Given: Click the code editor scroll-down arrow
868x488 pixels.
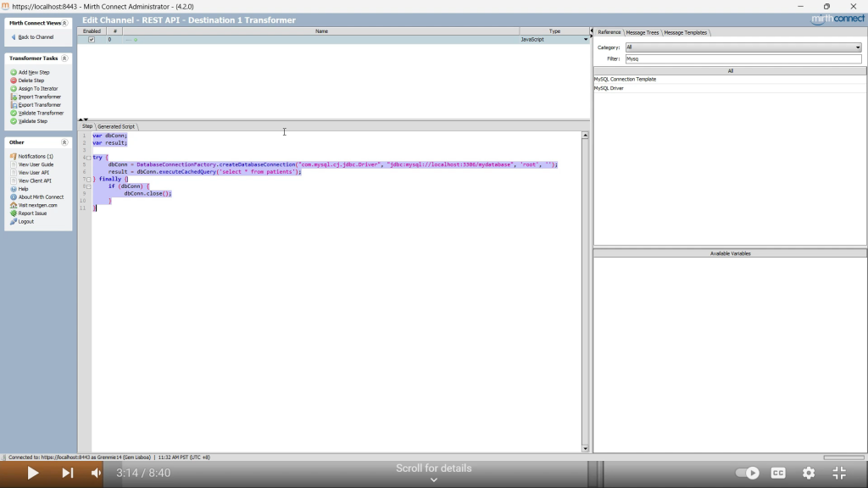Looking at the screenshot, I should (x=585, y=449).
